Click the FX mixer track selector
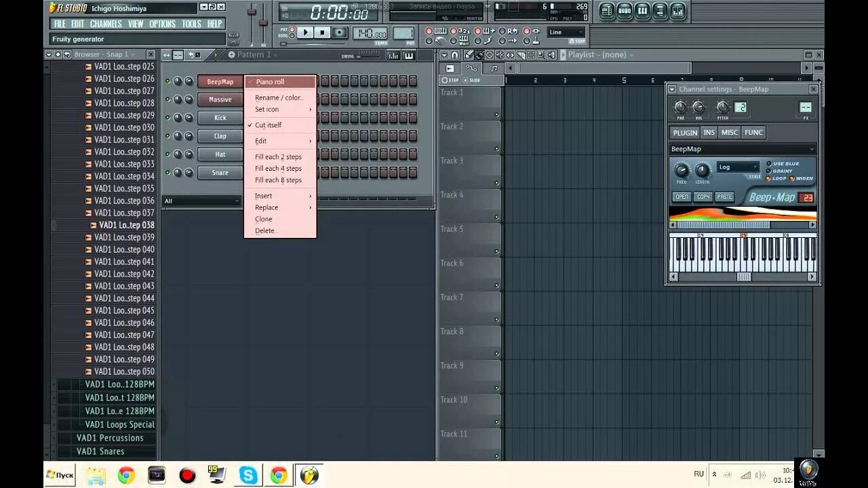 tap(806, 107)
